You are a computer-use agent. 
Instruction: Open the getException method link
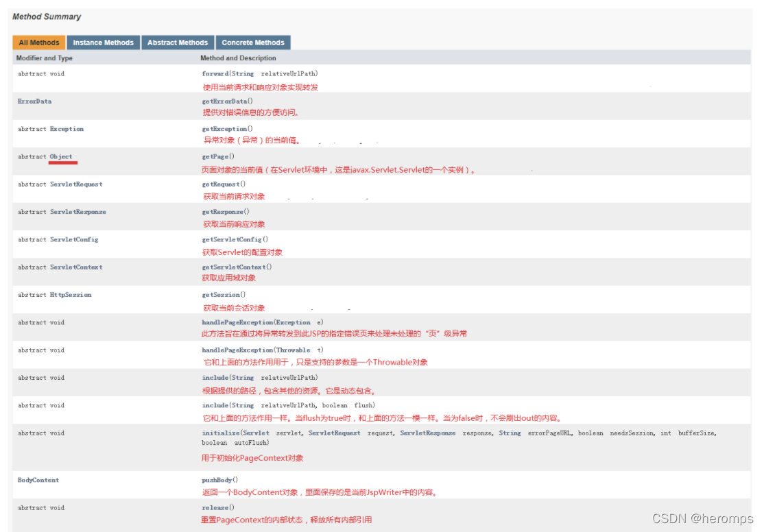tap(224, 129)
